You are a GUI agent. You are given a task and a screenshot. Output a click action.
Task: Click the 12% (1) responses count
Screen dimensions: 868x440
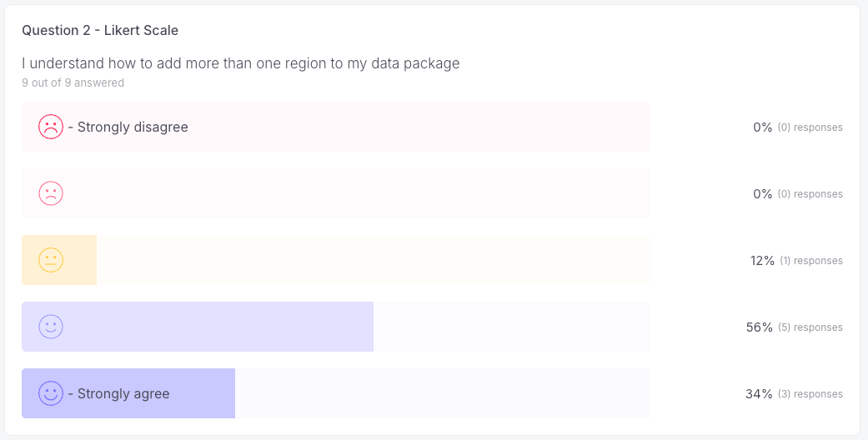click(x=796, y=261)
